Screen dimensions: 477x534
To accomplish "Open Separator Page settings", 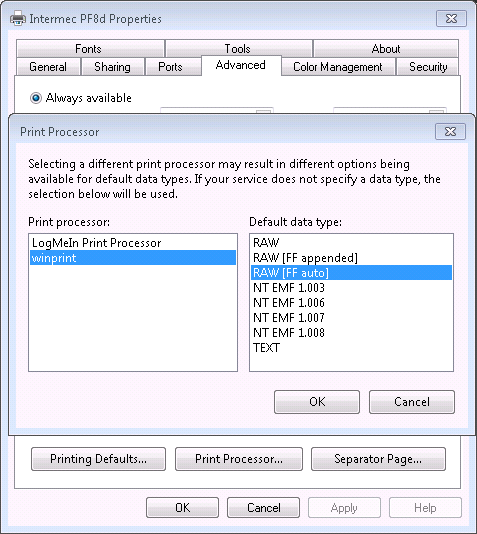I will 378,459.
